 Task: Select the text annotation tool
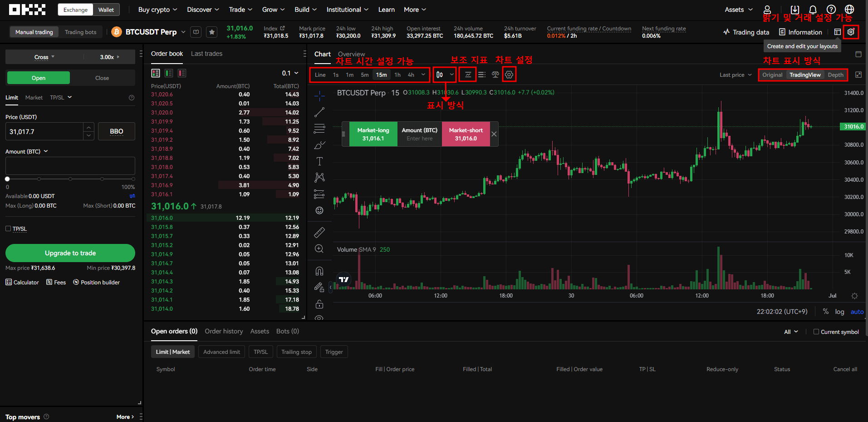(x=319, y=161)
